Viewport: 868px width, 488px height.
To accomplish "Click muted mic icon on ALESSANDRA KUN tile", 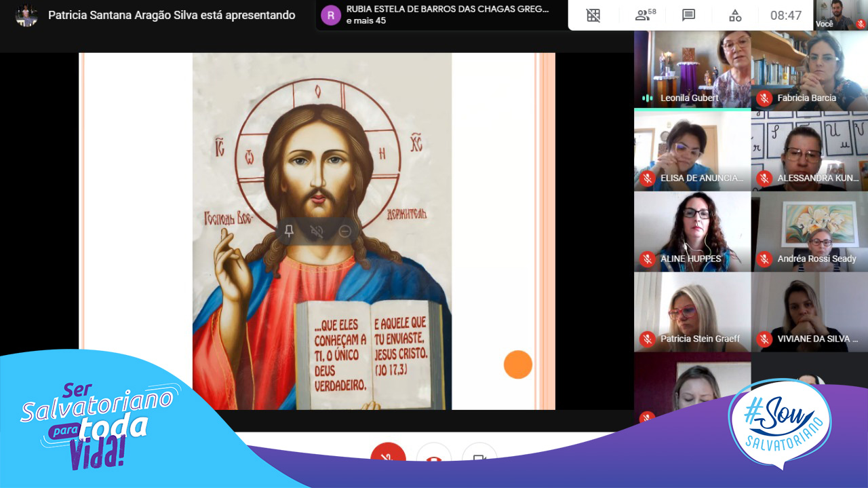I will pyautogui.click(x=764, y=179).
